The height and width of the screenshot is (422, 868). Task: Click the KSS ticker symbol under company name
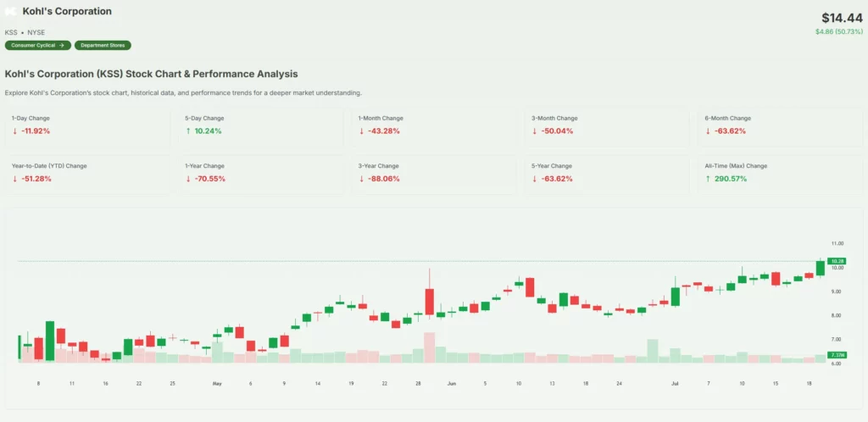pos(11,32)
